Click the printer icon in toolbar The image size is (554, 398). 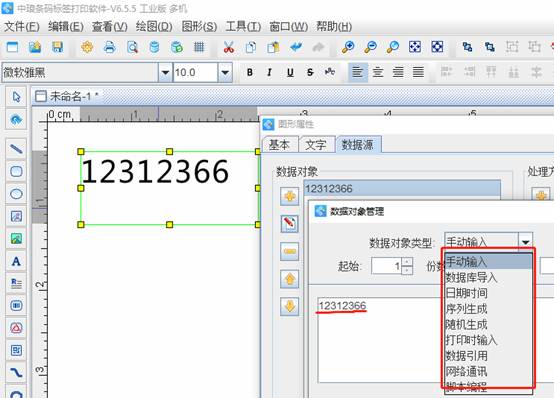tap(110, 47)
